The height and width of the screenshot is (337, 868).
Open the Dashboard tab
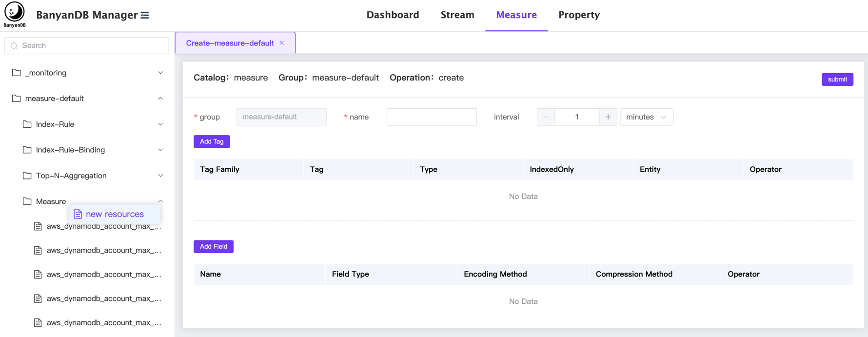(393, 15)
